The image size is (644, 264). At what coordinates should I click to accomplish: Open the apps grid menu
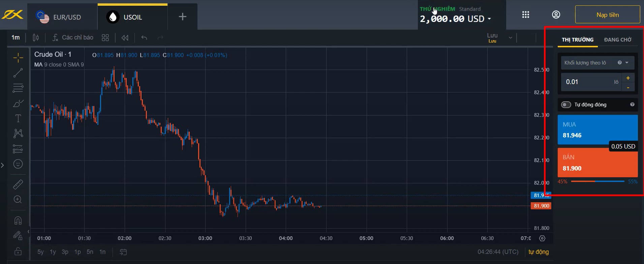click(x=525, y=15)
